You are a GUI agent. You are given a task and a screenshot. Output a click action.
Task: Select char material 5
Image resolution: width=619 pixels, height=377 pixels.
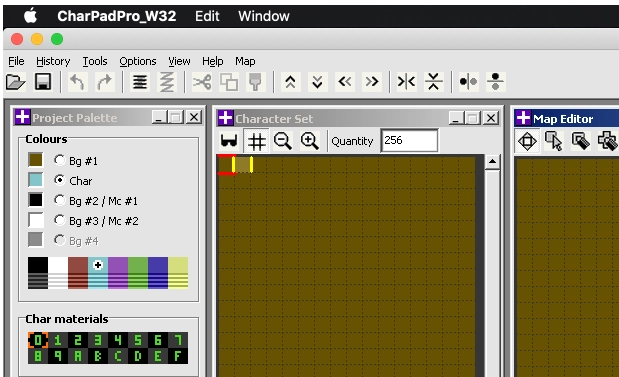tap(138, 340)
